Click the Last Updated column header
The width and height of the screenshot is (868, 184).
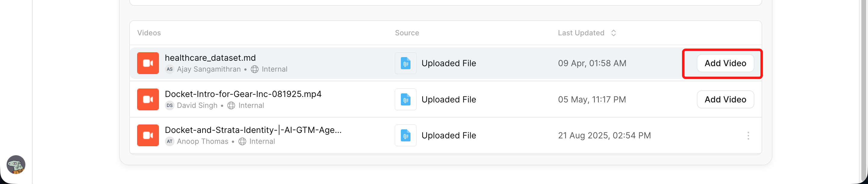click(x=581, y=33)
